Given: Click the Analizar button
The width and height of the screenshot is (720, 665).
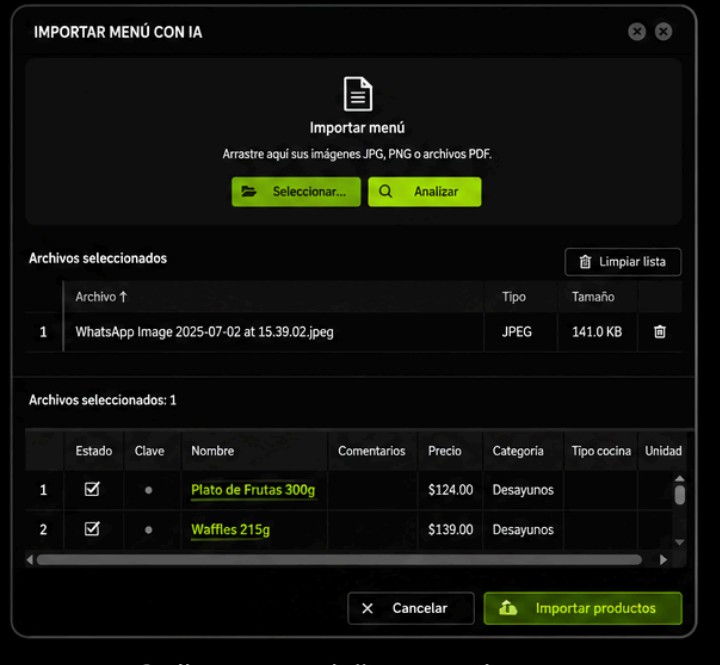Looking at the screenshot, I should click(425, 192).
